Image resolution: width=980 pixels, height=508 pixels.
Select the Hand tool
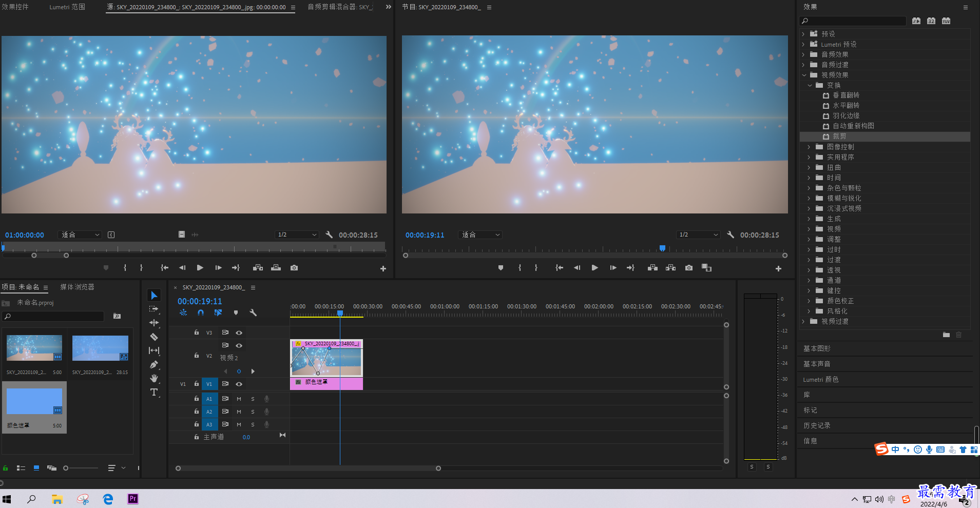point(154,378)
